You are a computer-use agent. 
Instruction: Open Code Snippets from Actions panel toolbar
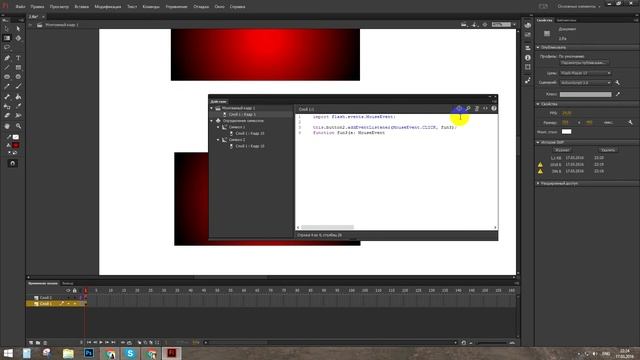(485, 109)
